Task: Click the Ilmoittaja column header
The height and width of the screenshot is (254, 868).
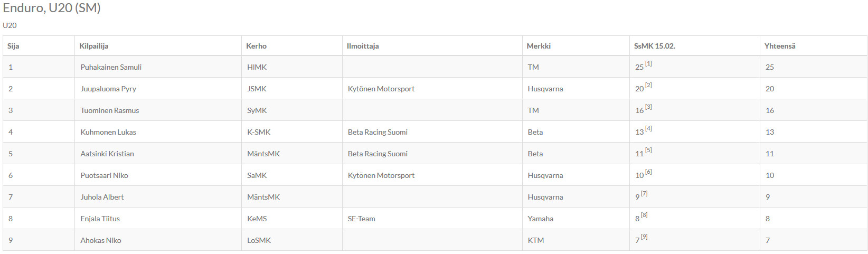Action: point(363,46)
